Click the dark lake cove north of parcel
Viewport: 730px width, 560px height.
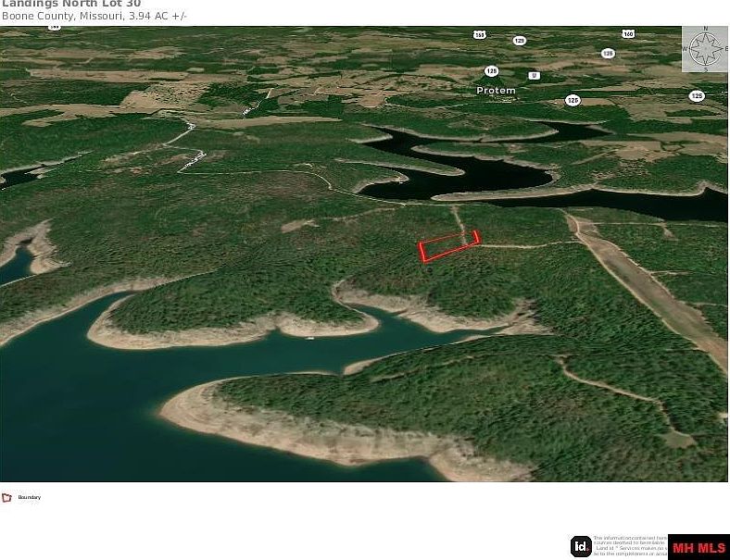(463, 167)
